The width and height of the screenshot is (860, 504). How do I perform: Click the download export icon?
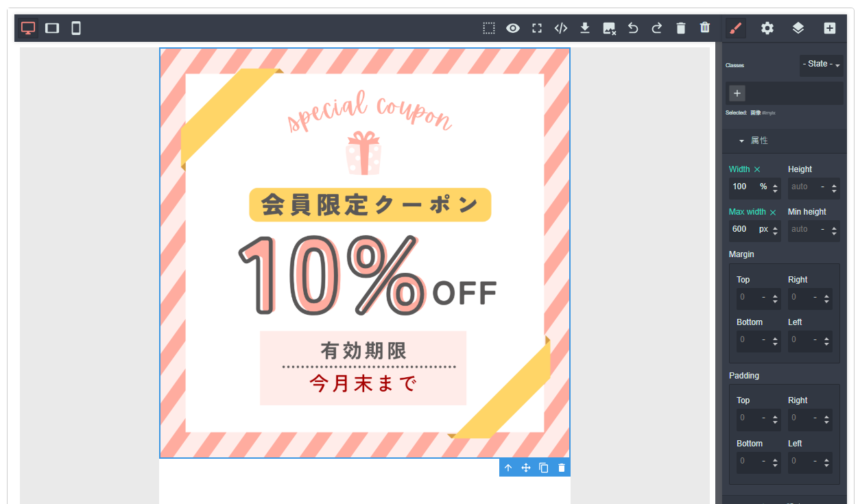pos(585,28)
